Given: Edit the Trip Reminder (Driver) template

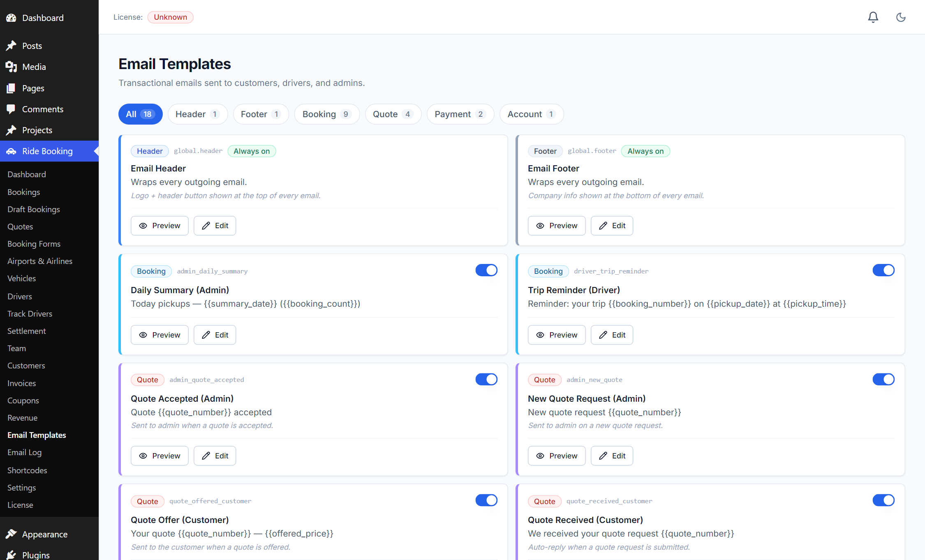Looking at the screenshot, I should pos(612,335).
